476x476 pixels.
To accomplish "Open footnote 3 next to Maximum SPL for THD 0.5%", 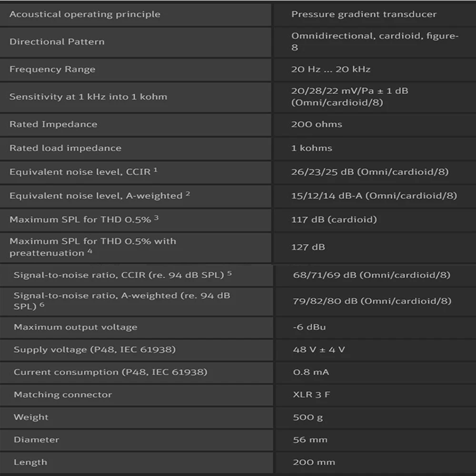I will [x=156, y=218].
